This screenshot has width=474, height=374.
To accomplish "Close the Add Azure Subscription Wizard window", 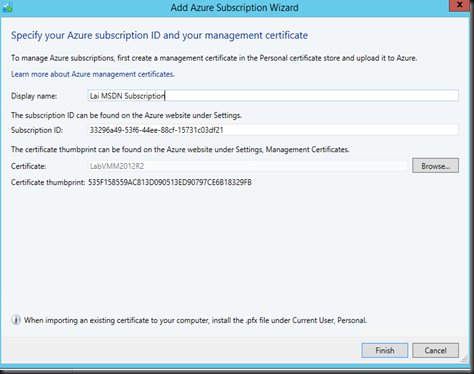I will pos(459,5).
